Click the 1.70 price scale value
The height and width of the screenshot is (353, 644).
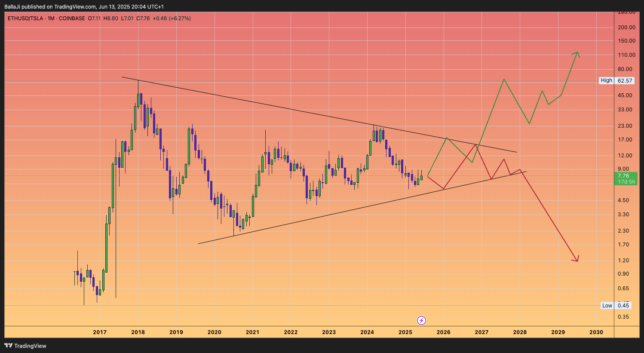point(623,245)
